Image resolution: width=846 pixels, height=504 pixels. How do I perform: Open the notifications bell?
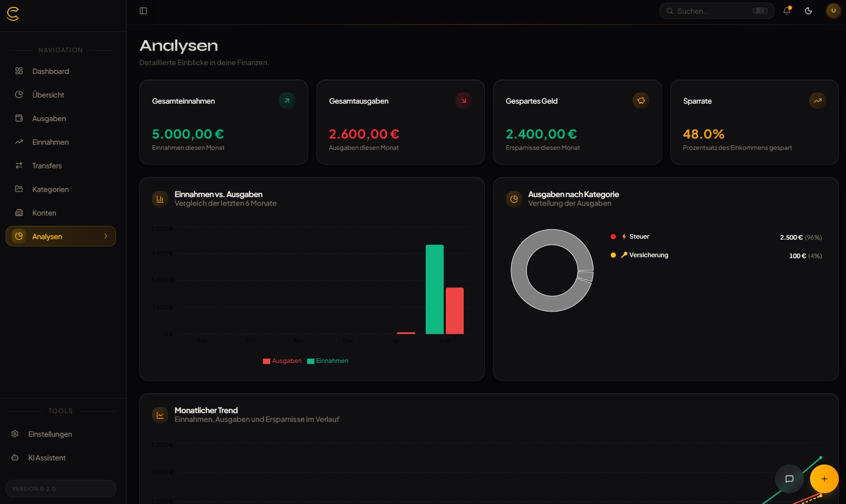coord(786,11)
